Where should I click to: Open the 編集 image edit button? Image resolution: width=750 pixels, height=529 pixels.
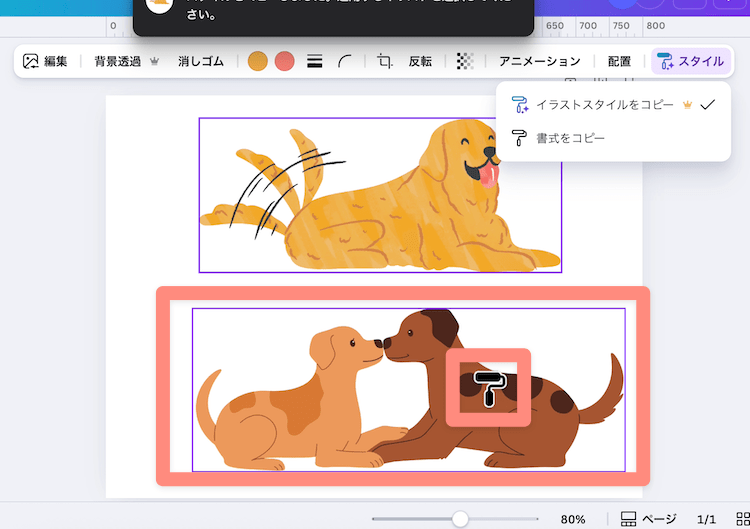pyautogui.click(x=45, y=61)
